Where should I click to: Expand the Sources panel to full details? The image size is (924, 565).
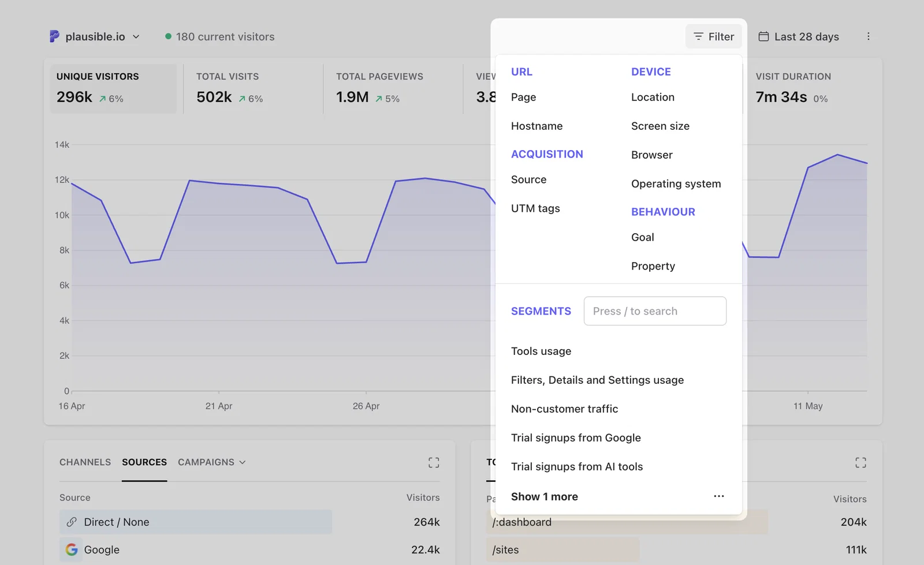tap(434, 462)
